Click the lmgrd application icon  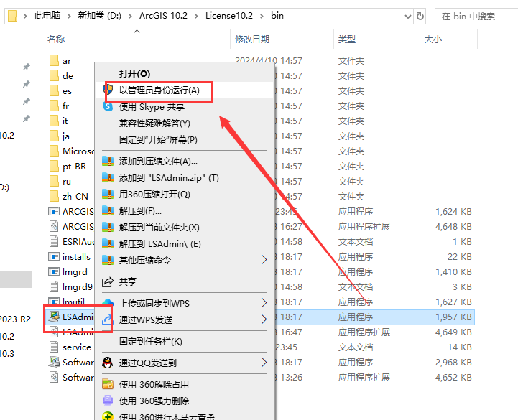click(x=54, y=271)
